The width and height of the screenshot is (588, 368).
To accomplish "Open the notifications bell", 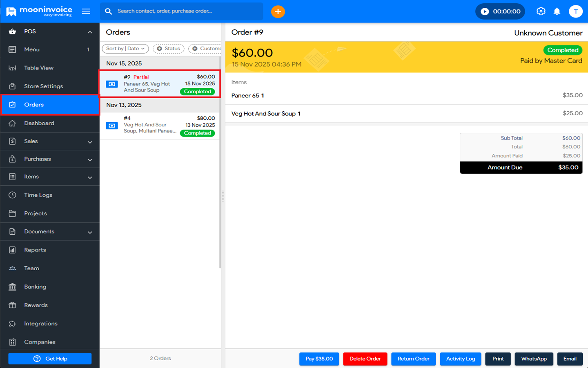I will pyautogui.click(x=557, y=11).
